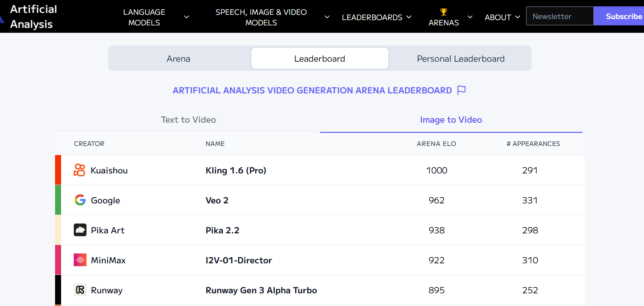The width and height of the screenshot is (644, 306).
Task: Click the Pika Art logo icon
Action: 80,230
